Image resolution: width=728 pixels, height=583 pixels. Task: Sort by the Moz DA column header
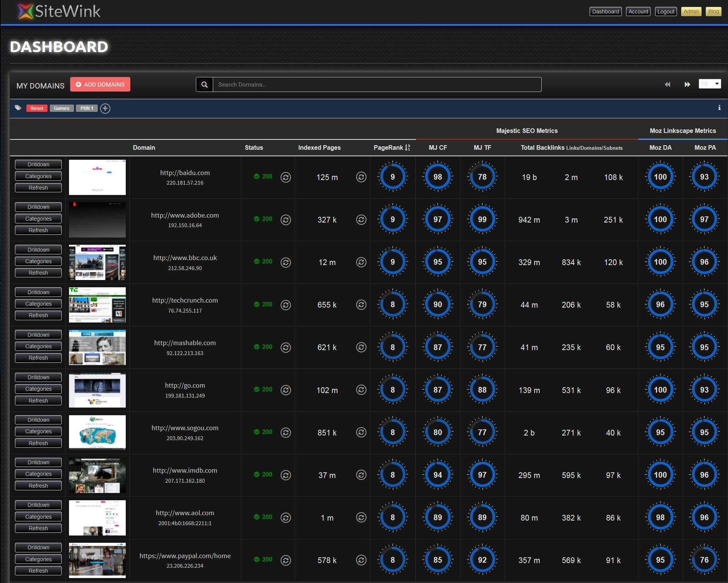tap(660, 147)
